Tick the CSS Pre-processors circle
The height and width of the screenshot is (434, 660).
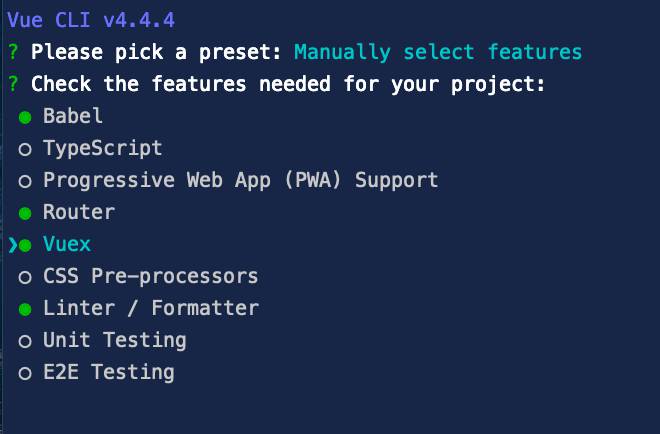25,277
